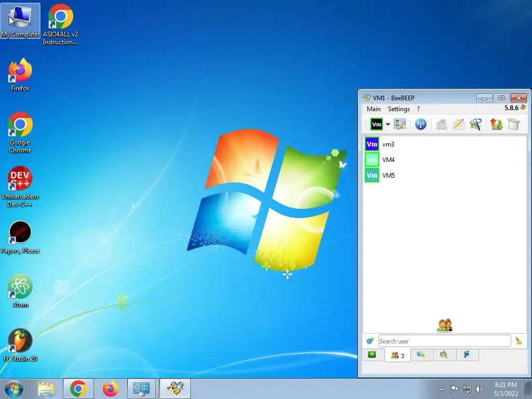Viewport: 532px width, 399px height.
Task: Select user VM4 in the user list
Action: (445, 160)
